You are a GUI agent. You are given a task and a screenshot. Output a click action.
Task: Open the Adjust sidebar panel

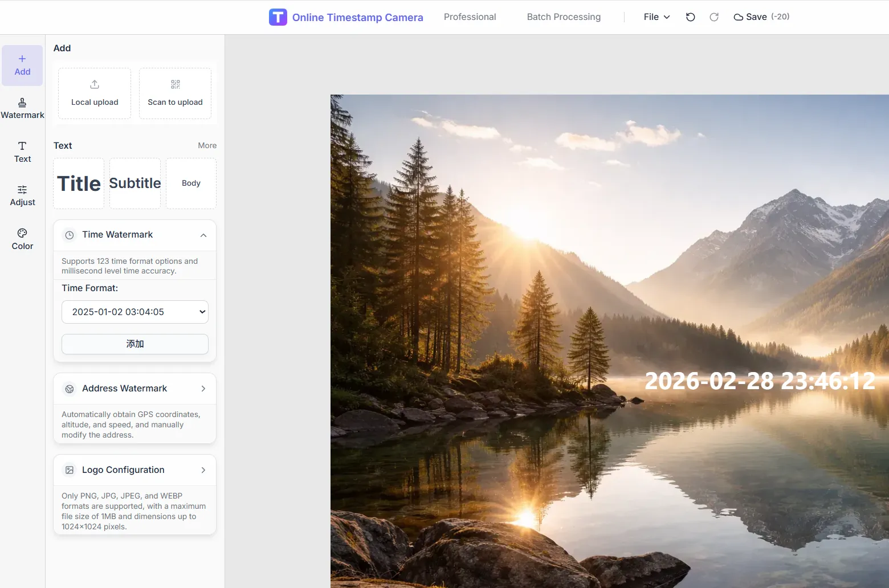tap(22, 195)
